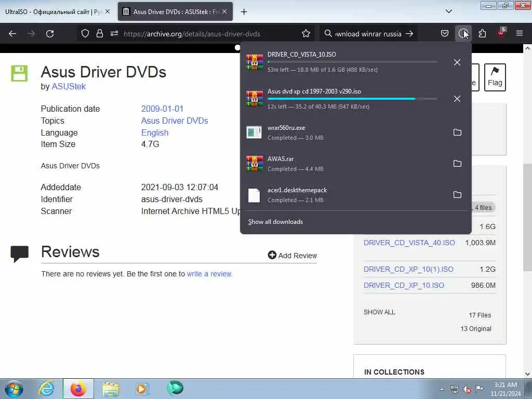Go back with the browser back arrow

[x=12, y=34]
